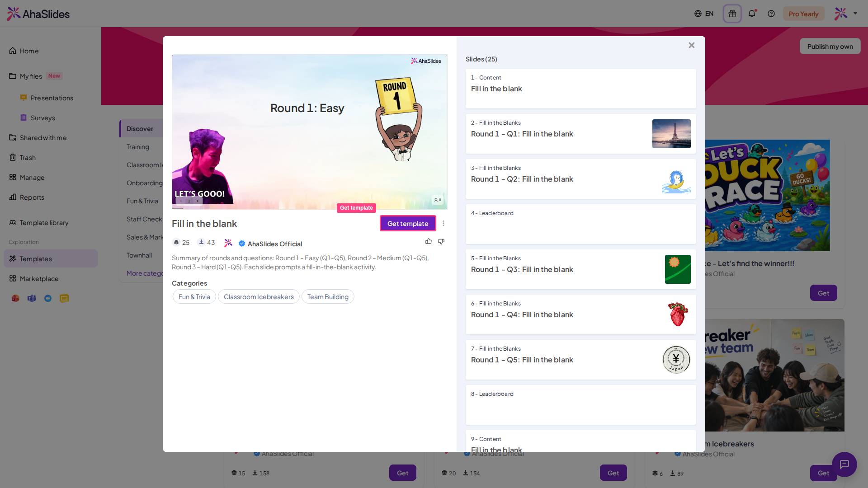Open the notifications bell
The width and height of the screenshot is (868, 488).
coord(752,14)
